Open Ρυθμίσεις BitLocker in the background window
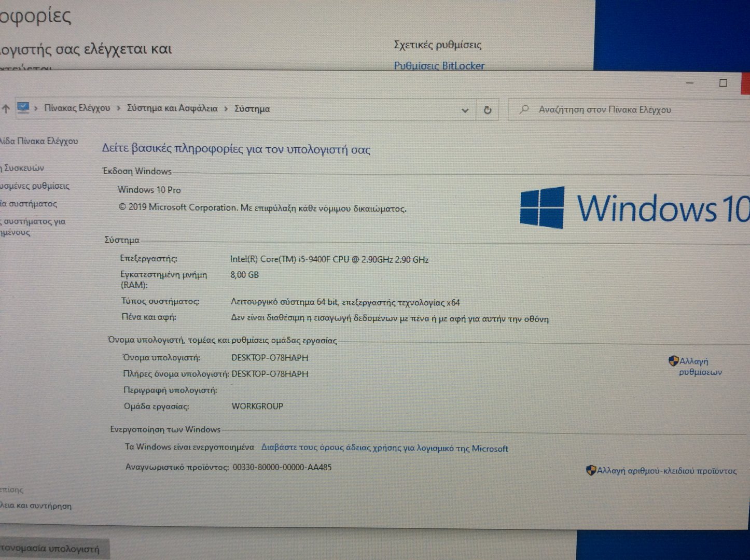This screenshot has width=750, height=560. click(x=439, y=65)
